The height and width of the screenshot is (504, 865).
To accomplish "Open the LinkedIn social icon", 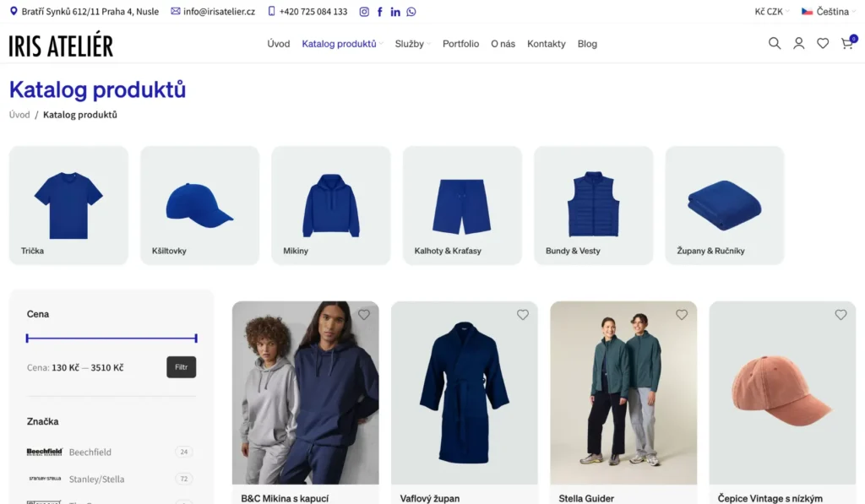I will (395, 12).
